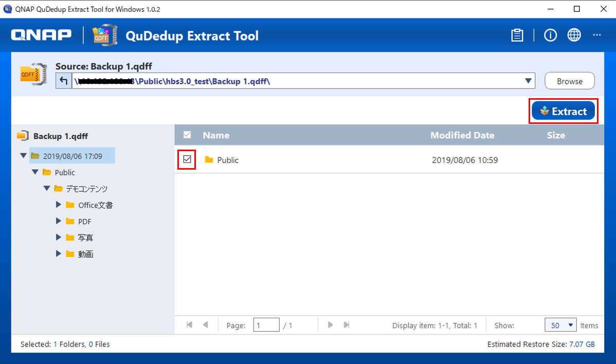Open the task log clipboard icon
The height and width of the screenshot is (364, 616).
[x=517, y=35]
